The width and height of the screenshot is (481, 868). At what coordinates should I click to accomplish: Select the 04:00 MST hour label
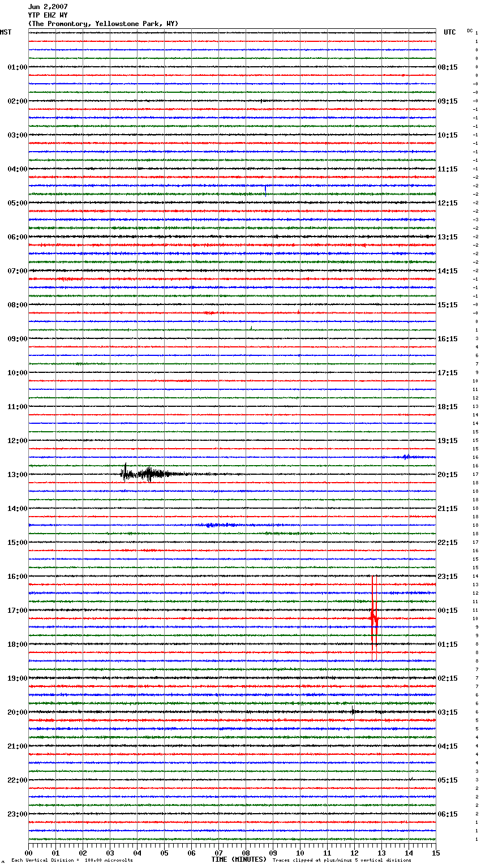click(18, 169)
